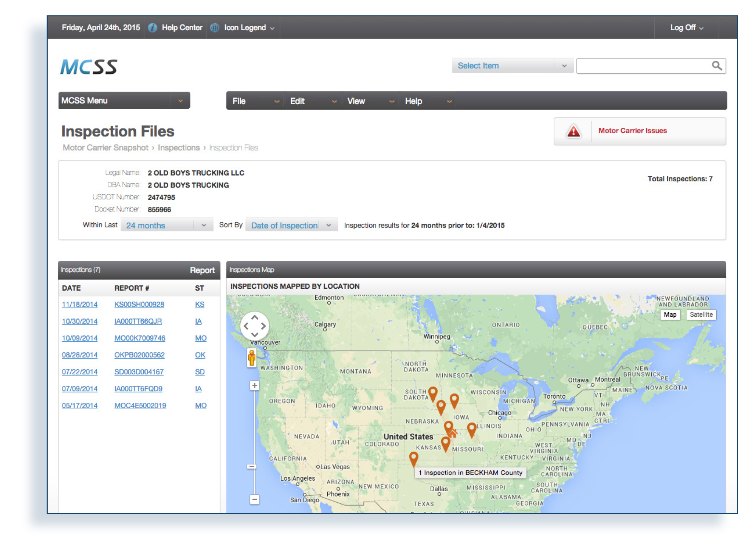Expand the Log Off dropdown
The width and height of the screenshot is (756, 540).
[686, 28]
